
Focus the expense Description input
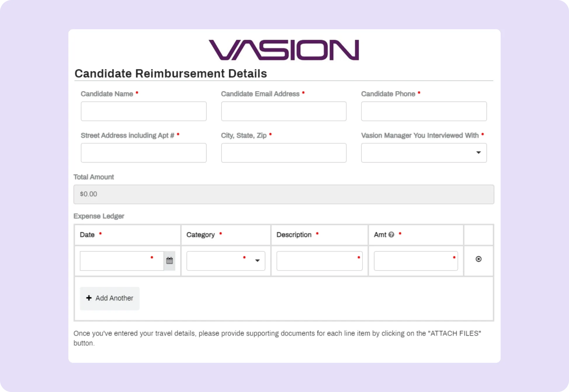click(319, 261)
